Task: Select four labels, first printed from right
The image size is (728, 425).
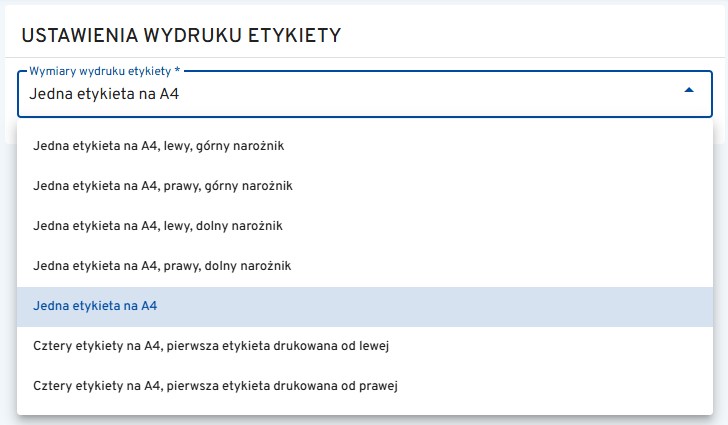Action: pos(216,385)
